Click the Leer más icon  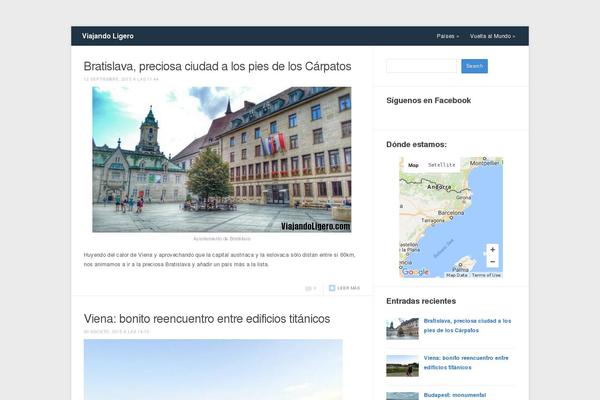click(x=332, y=288)
